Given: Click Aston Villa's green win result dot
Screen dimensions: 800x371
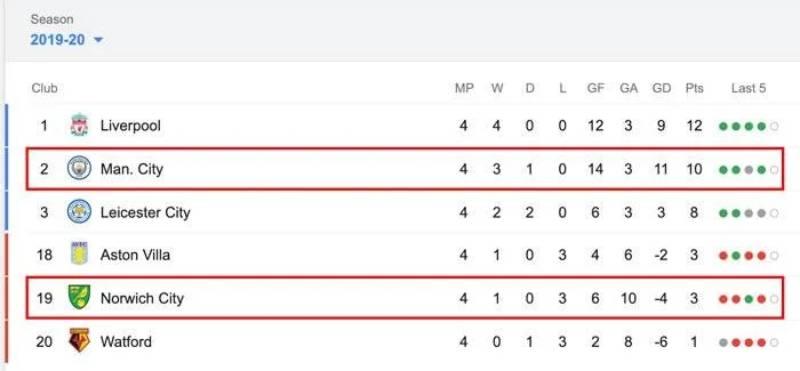Looking at the screenshot, I should pos(736,256).
